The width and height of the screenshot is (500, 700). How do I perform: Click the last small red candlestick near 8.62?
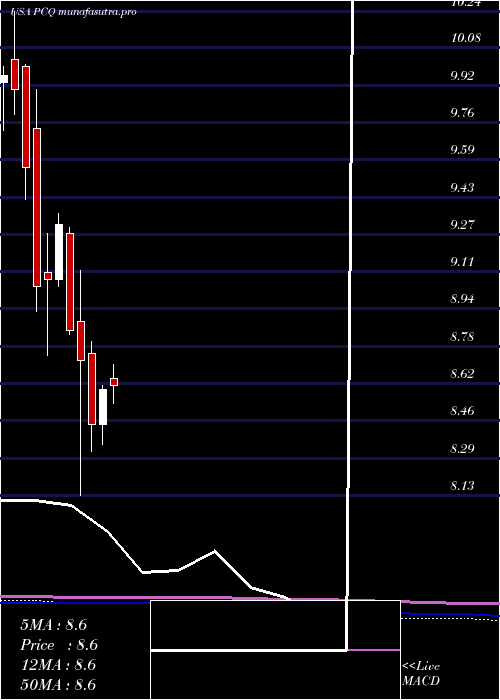pos(114,382)
